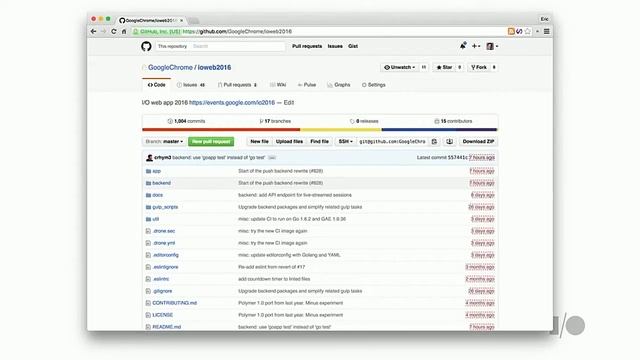Click the docs folder icon
The height and width of the screenshot is (360, 640).
click(148, 195)
